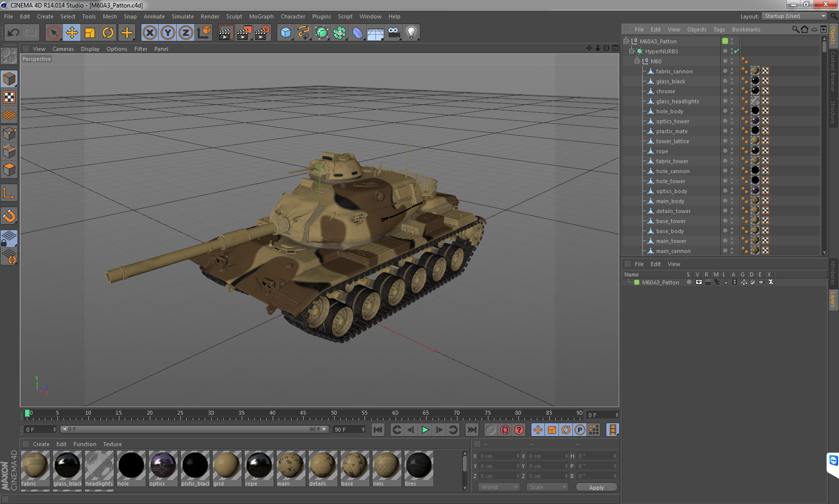Add a floor environment object icon

pyautogui.click(x=376, y=33)
